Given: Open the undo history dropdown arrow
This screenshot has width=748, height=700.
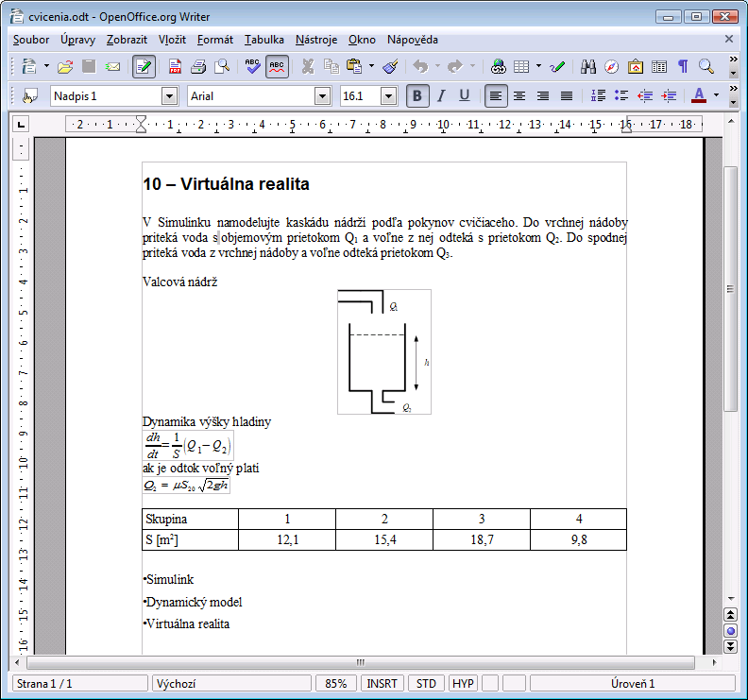Looking at the screenshot, I should click(437, 66).
